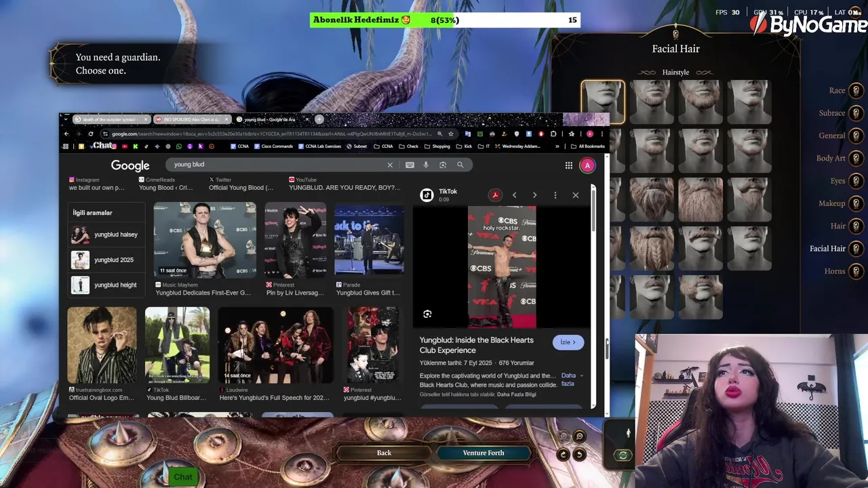This screenshot has height=488, width=868.
Task: Select the Race category icon
Action: click(856, 91)
